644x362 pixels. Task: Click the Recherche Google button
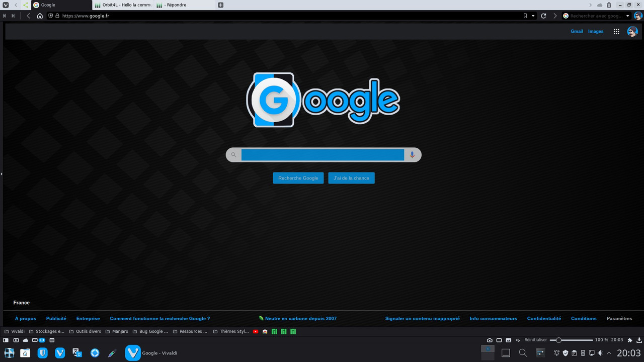(x=298, y=178)
